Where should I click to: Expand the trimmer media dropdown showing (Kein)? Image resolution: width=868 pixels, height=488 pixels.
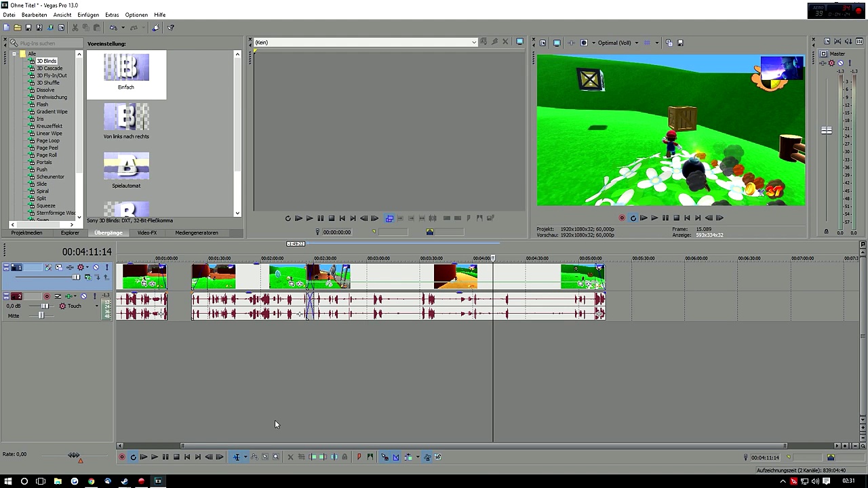coord(473,43)
